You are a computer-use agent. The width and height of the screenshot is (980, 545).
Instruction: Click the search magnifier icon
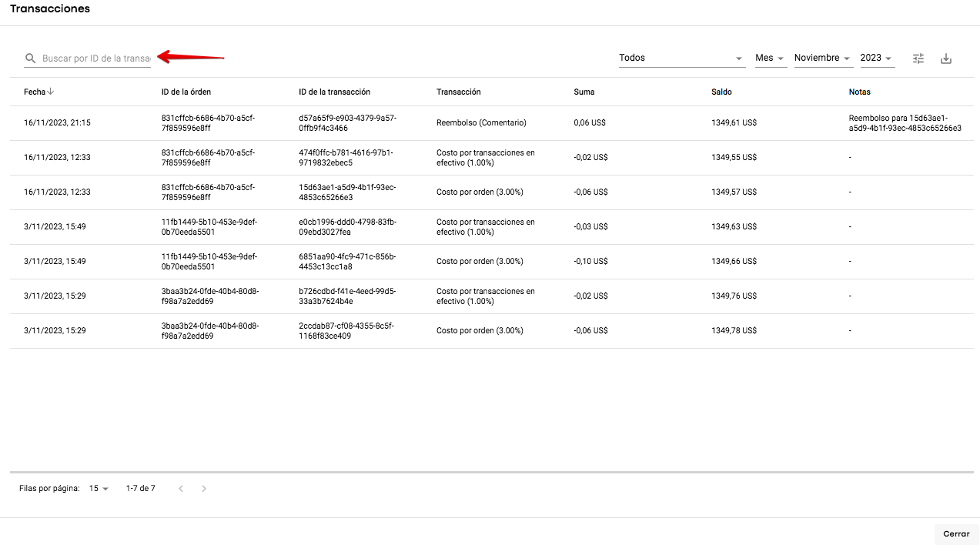pos(31,59)
